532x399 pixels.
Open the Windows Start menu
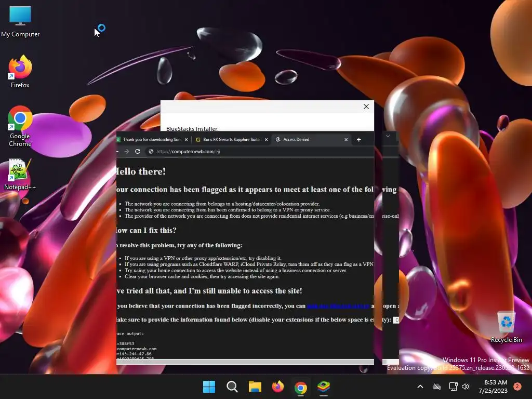click(x=209, y=387)
